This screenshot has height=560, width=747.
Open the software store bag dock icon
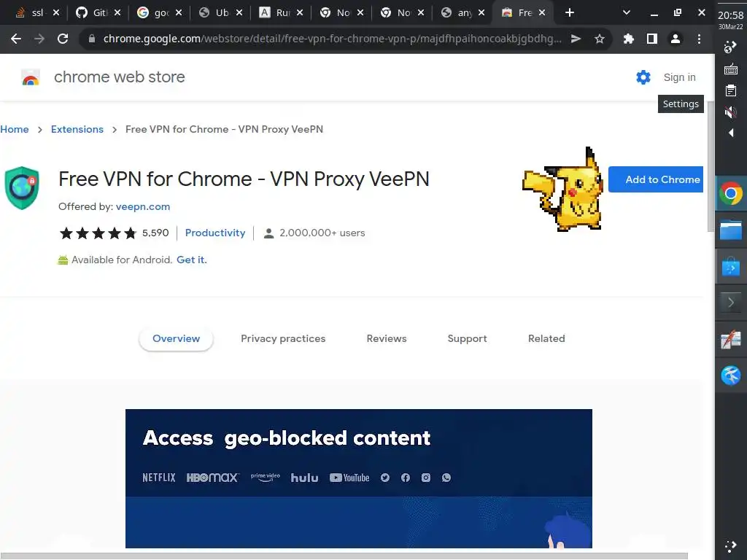point(731,267)
